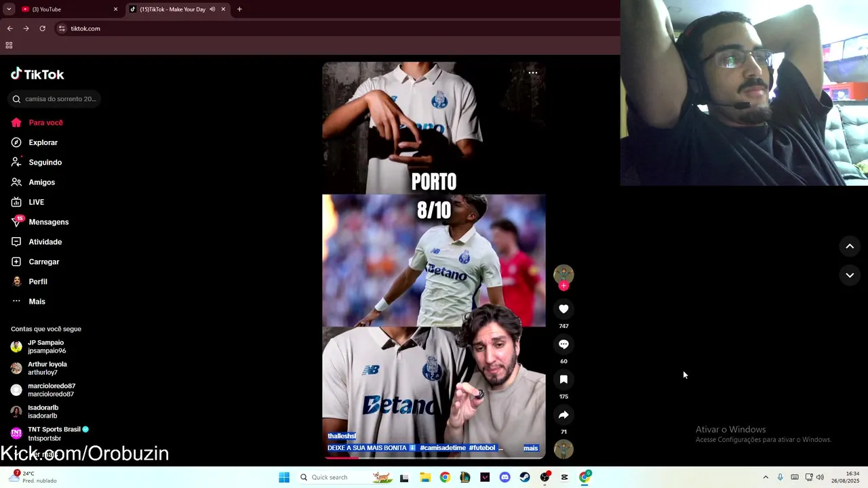Open the apps grid in bookmarks bar
This screenshot has width=868, height=488.
(x=9, y=45)
